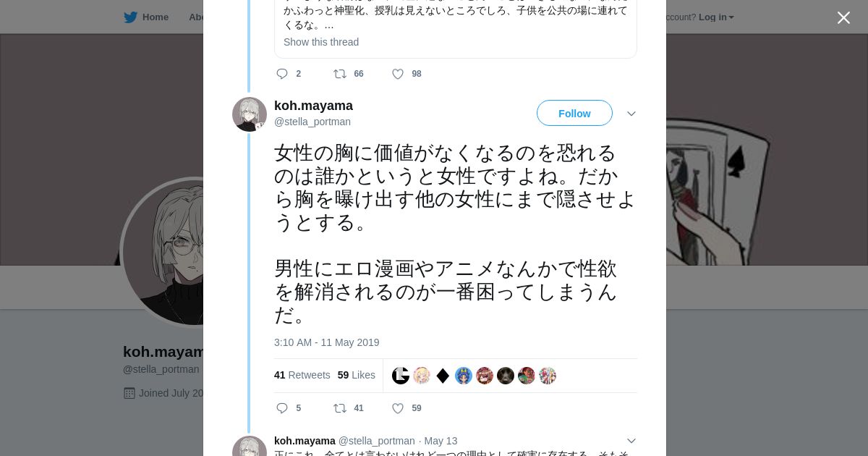The width and height of the screenshot is (868, 456).
Task: Retweet the main tweet with 41 retweets
Action: [x=340, y=408]
